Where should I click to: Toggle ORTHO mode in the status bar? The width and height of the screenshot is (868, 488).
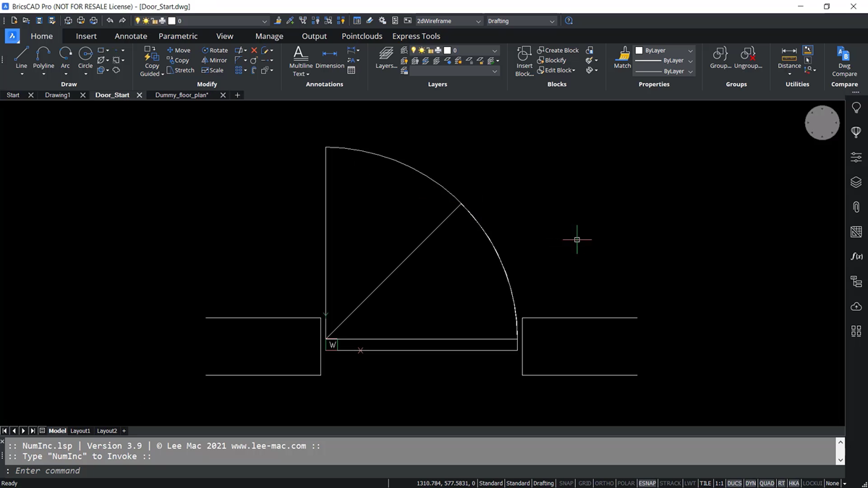point(604,483)
